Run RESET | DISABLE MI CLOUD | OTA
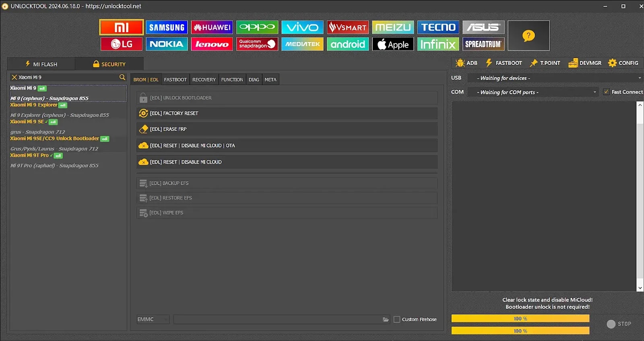The width and height of the screenshot is (644, 341). click(x=287, y=146)
